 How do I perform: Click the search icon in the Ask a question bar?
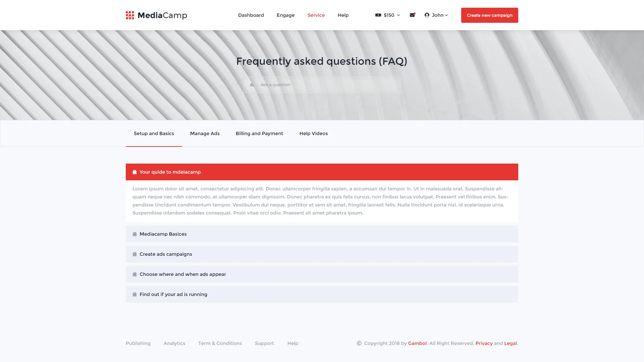click(252, 84)
